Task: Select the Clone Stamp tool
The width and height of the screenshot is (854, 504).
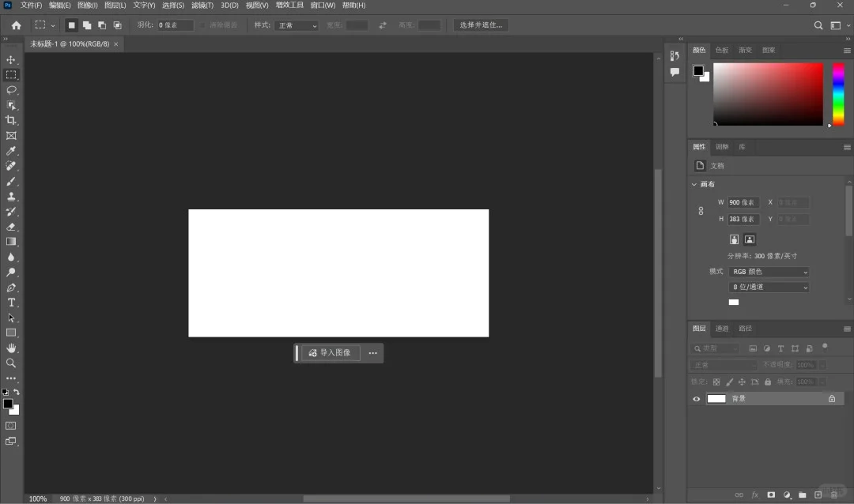Action: tap(11, 197)
